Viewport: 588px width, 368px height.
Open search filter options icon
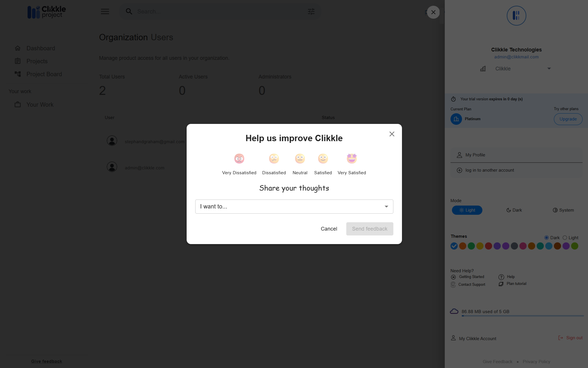(311, 11)
